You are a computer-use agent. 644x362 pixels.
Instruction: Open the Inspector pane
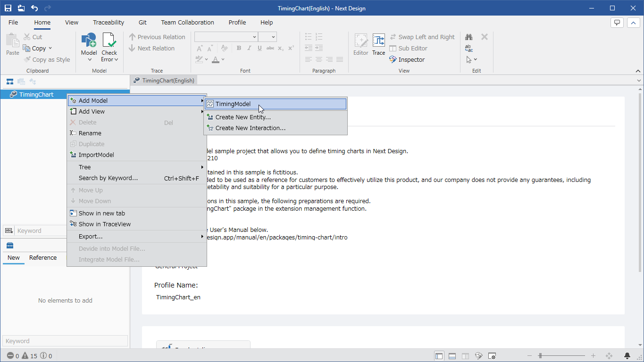coord(407,59)
